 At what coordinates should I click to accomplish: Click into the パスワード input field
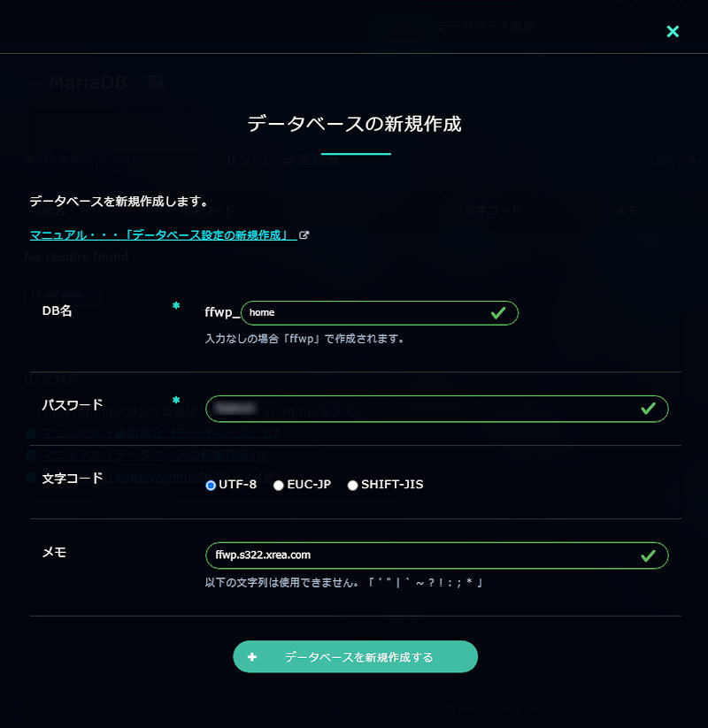(425, 409)
